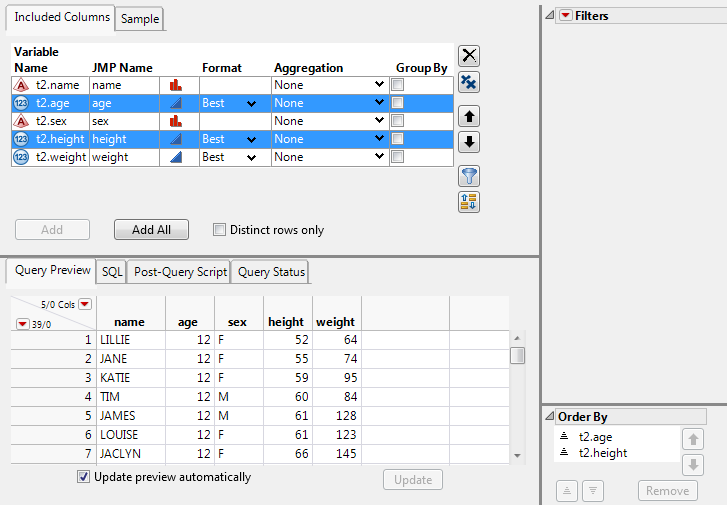Select t2.height in Order By list
This screenshot has height=505, width=727.
pyautogui.click(x=602, y=453)
